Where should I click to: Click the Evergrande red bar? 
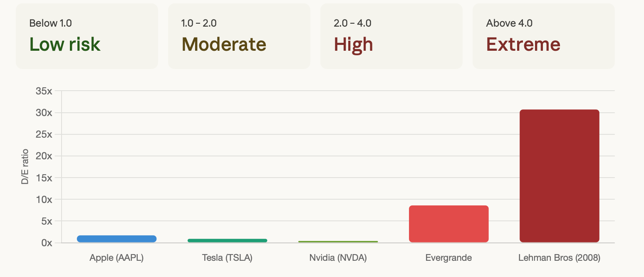[449, 224]
